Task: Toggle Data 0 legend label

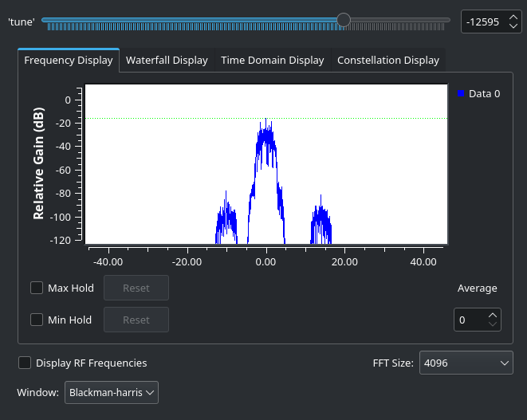Action: (x=484, y=94)
